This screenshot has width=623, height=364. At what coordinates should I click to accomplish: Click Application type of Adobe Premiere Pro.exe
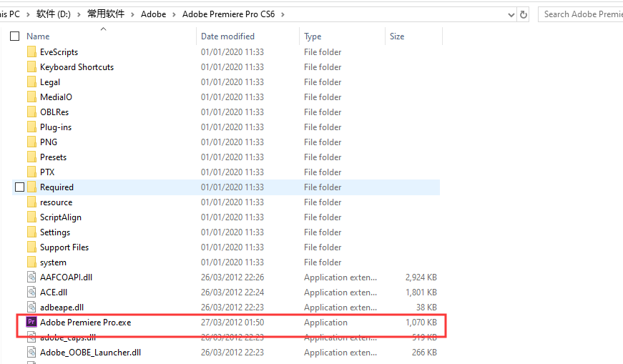pos(325,323)
